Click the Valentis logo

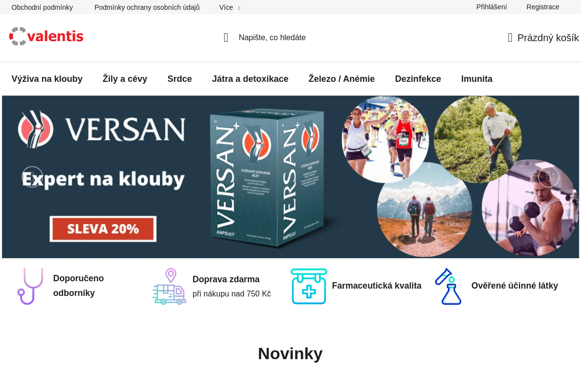47,37
